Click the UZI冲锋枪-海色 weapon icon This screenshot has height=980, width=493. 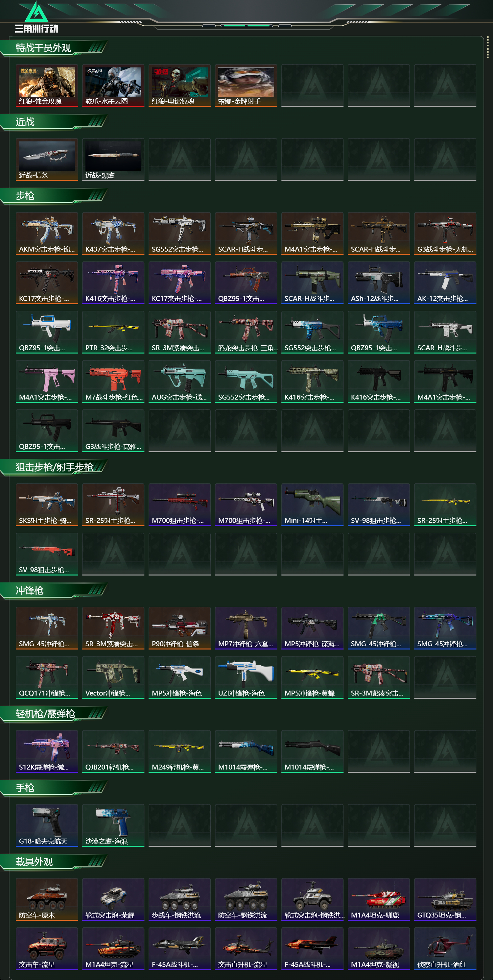point(246,677)
